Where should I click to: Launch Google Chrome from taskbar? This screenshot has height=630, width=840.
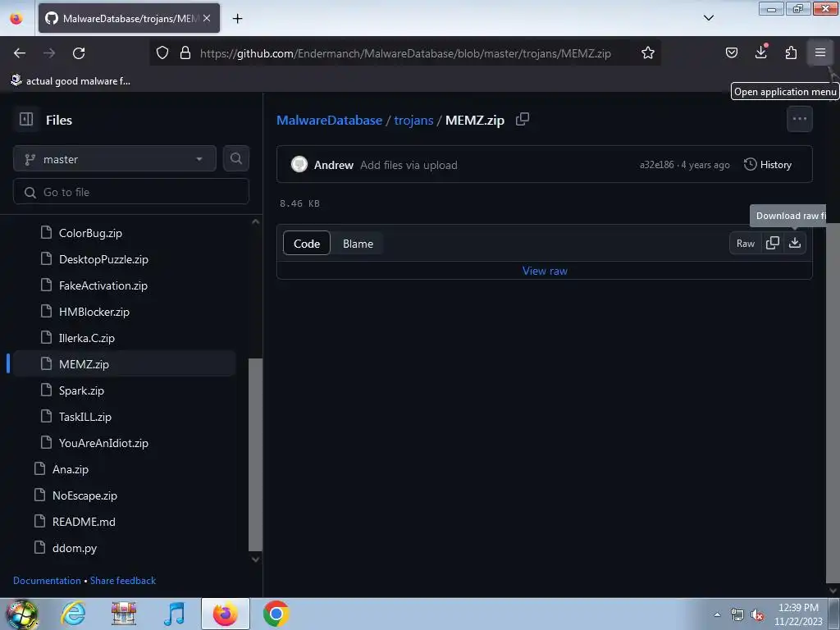click(x=276, y=614)
